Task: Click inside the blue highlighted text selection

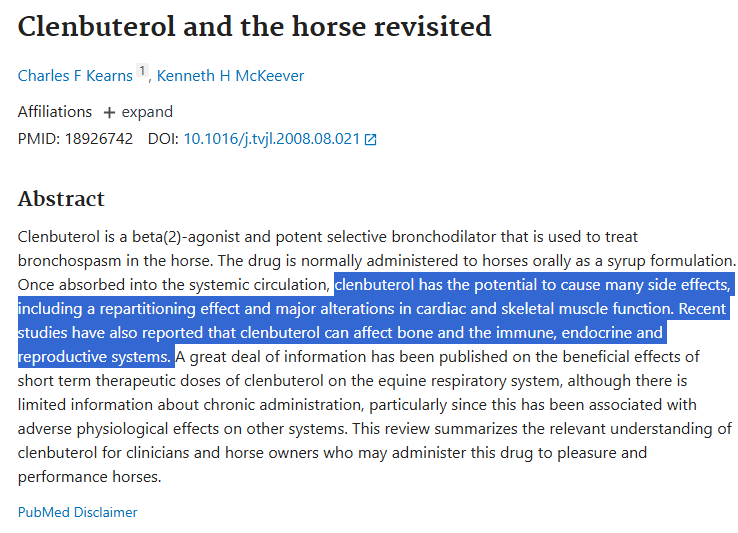Action: pos(374,321)
